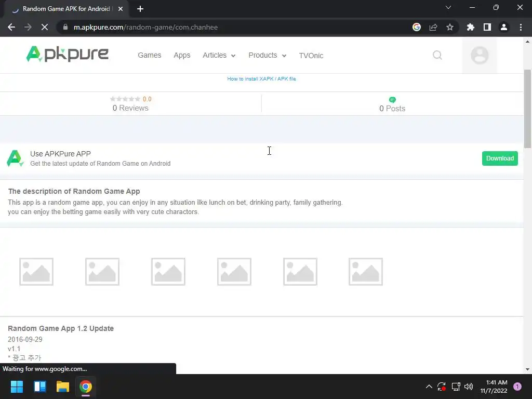Open the third screenshot placeholder thumbnail

click(x=168, y=271)
